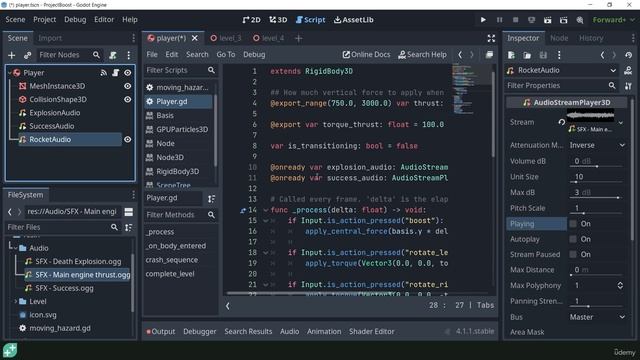Attach a script to the selected node
This screenshot has width=640, height=360.
113,55
